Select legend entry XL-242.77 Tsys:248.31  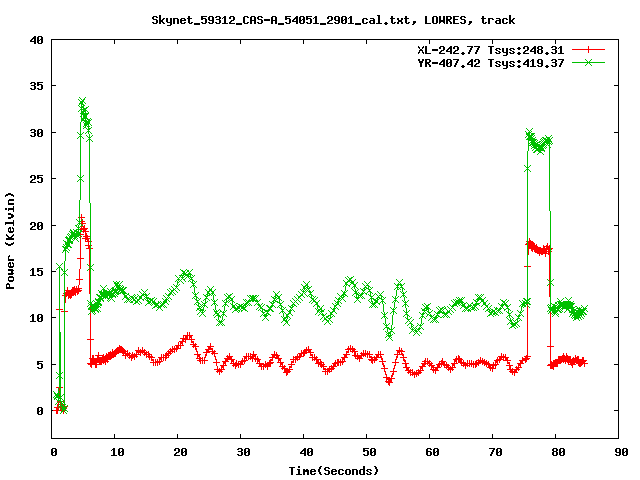pyautogui.click(x=490, y=50)
